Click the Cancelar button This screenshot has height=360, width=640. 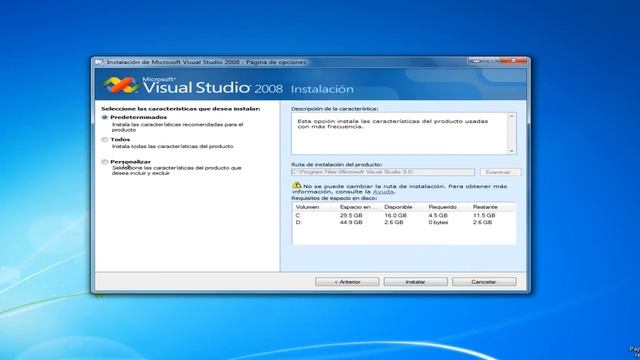484,282
